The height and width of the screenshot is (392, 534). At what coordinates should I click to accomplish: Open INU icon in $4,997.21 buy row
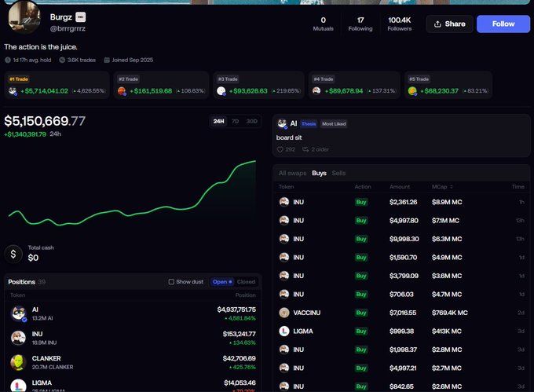point(284,368)
